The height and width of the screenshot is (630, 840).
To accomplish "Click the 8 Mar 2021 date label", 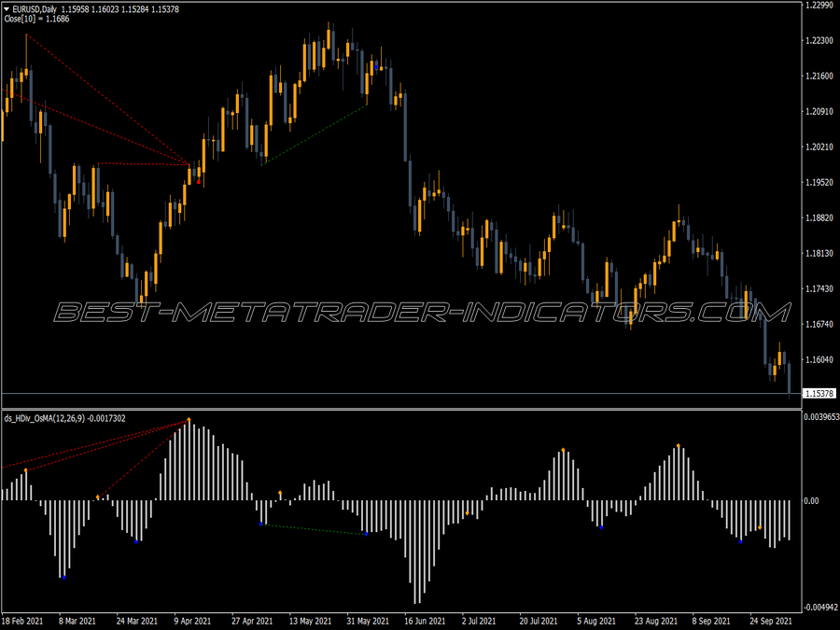I will (77, 622).
